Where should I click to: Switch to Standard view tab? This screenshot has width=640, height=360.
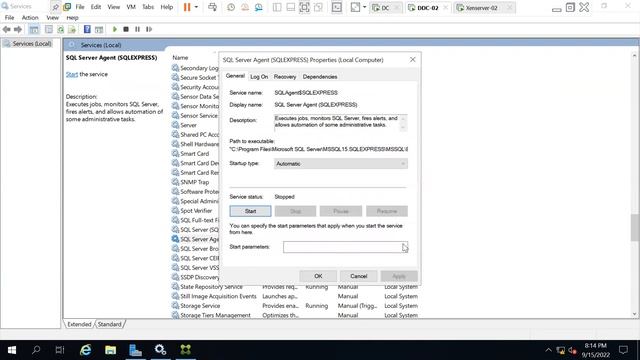pyautogui.click(x=109, y=324)
